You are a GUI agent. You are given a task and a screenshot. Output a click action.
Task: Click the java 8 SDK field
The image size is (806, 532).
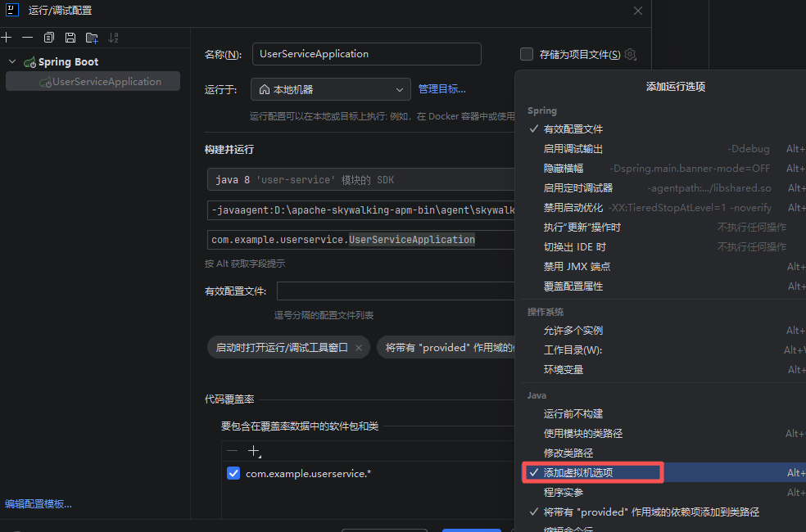[x=361, y=180]
